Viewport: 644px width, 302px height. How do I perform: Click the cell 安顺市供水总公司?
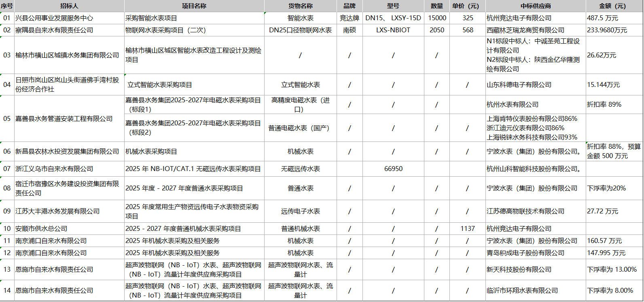[69, 229]
